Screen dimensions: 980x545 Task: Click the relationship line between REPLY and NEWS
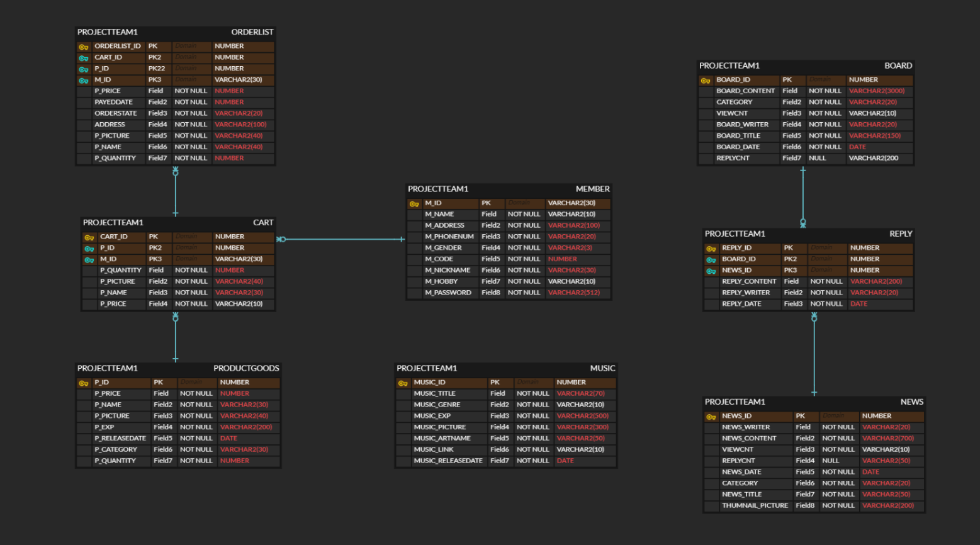[814, 352]
